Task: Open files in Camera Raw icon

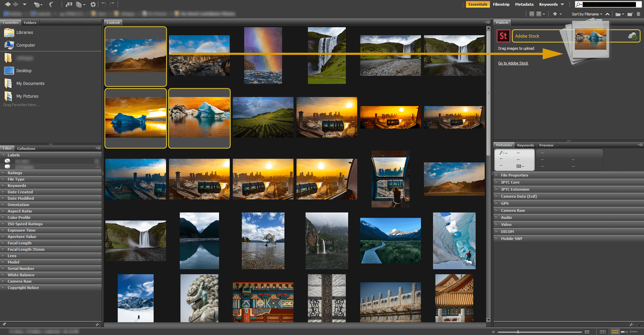Action: pyautogui.click(x=93, y=4)
